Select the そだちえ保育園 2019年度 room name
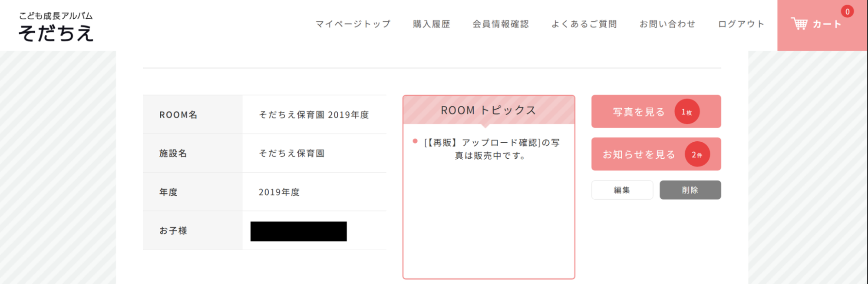Viewport: 868px width, 284px height. 314,115
